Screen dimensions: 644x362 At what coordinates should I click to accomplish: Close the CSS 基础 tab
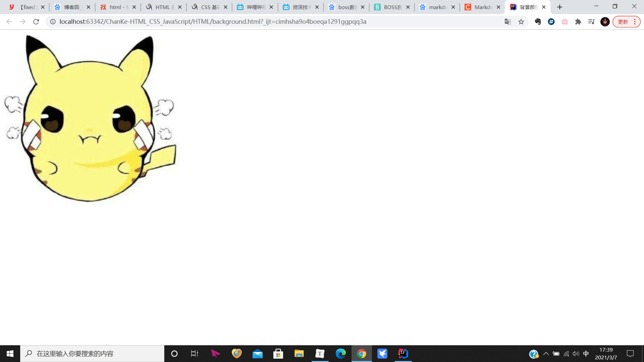[225, 7]
